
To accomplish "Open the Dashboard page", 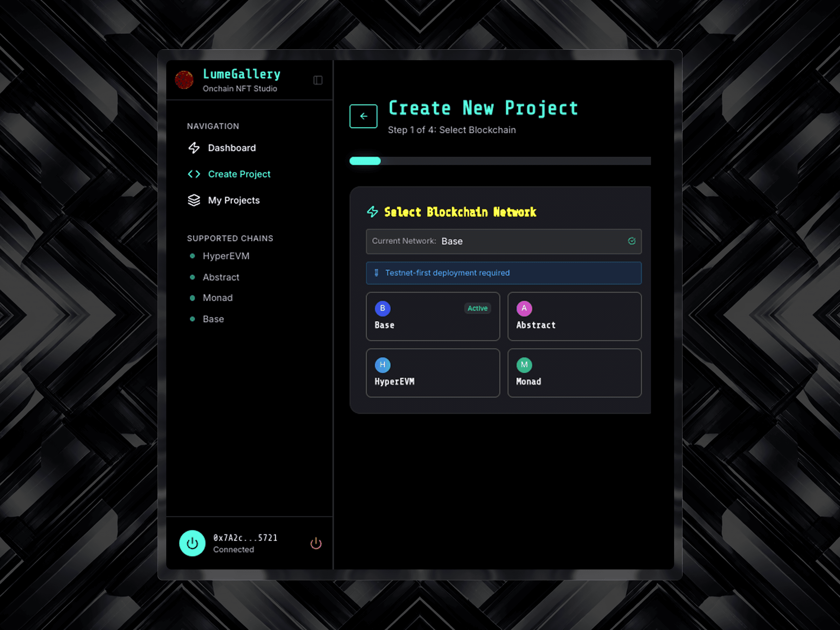I will coord(232,148).
